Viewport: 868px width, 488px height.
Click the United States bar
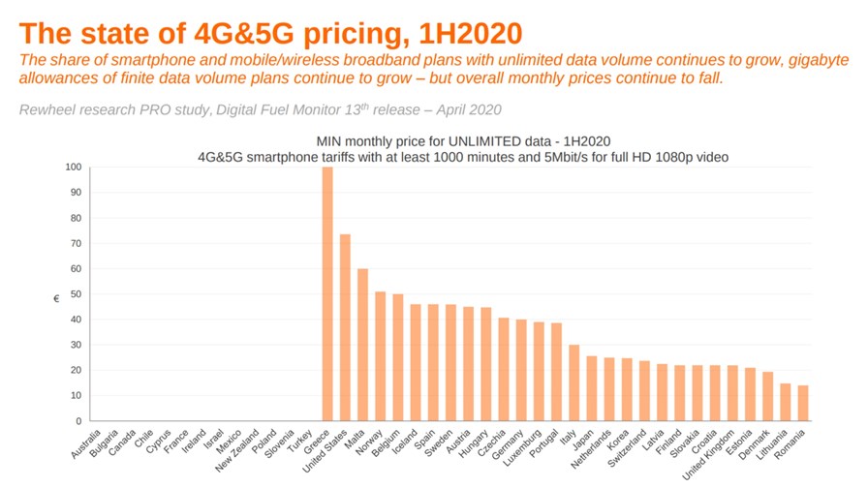[345, 327]
